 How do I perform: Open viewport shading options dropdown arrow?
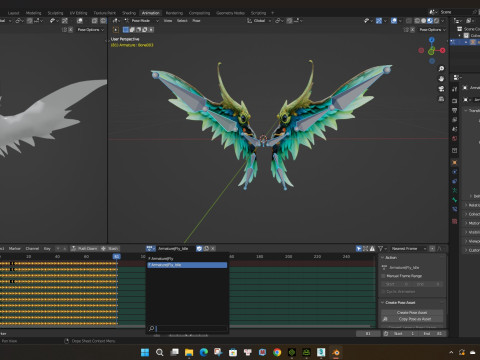coord(443,21)
